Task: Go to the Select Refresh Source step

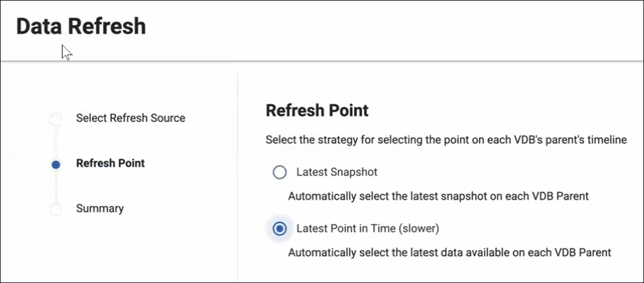Action: click(x=131, y=118)
